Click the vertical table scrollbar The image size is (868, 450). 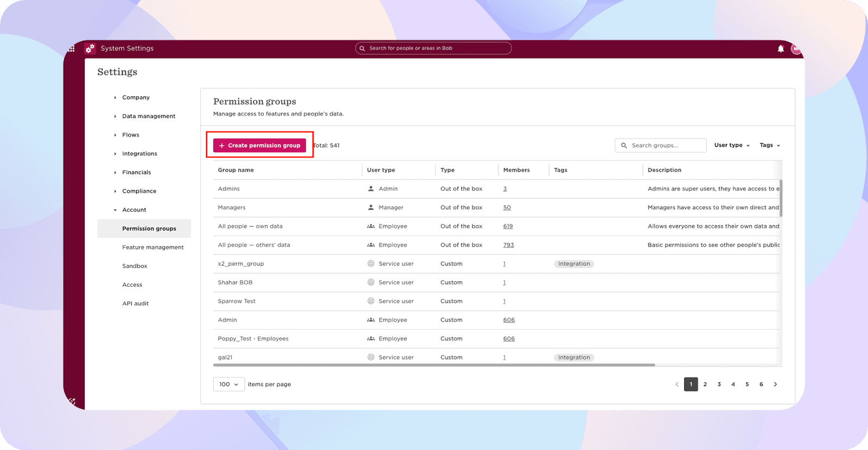click(781, 198)
